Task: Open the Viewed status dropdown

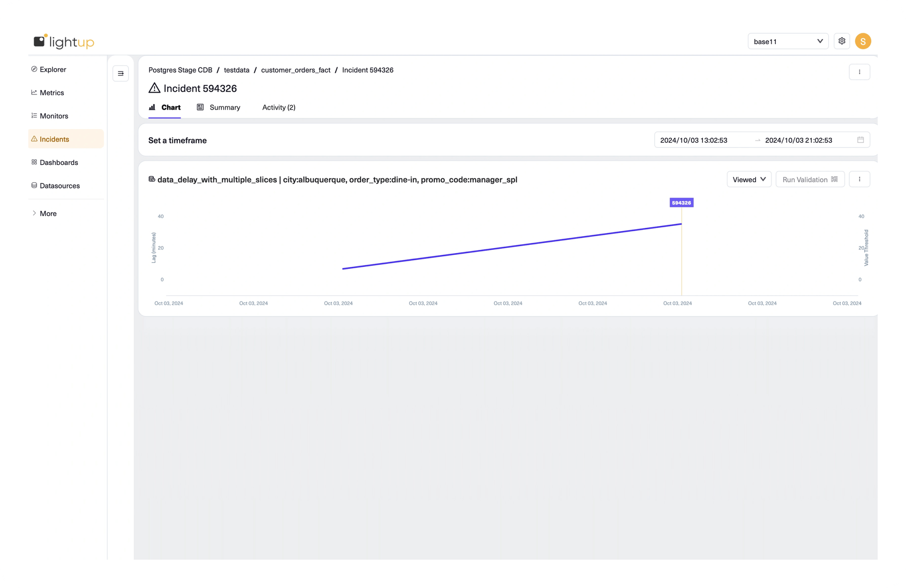Action: coord(749,179)
